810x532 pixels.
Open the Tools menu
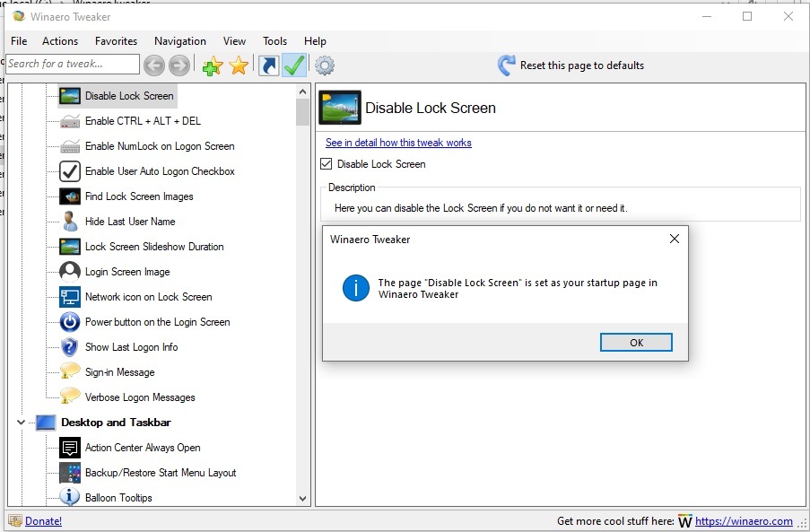tap(274, 41)
